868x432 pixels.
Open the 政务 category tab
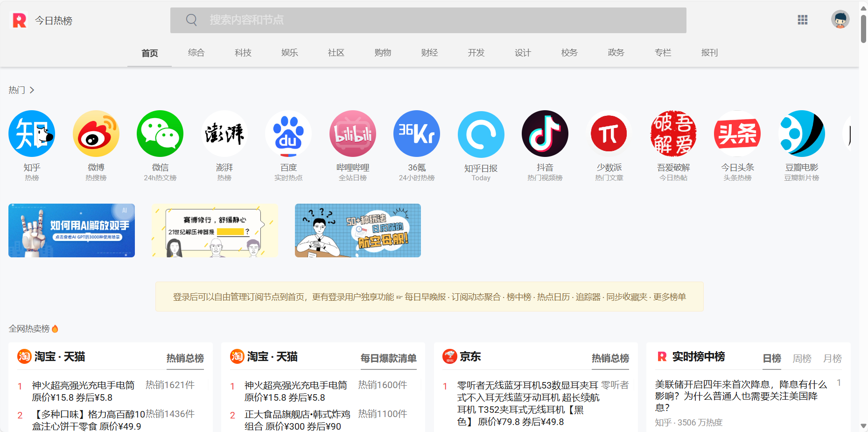click(x=616, y=53)
